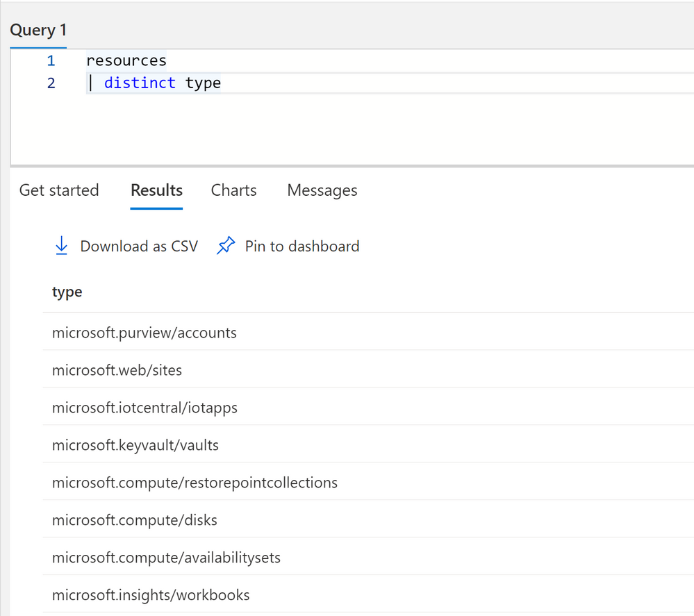
Task: Select the microsoft.insights/workbooks row
Action: tap(368, 595)
